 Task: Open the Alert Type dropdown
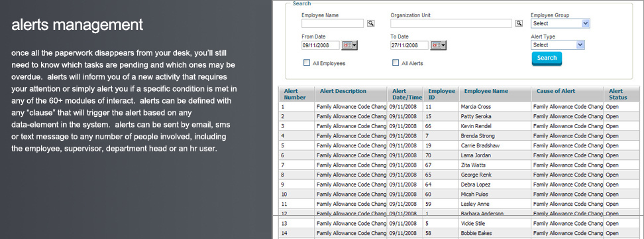557,45
